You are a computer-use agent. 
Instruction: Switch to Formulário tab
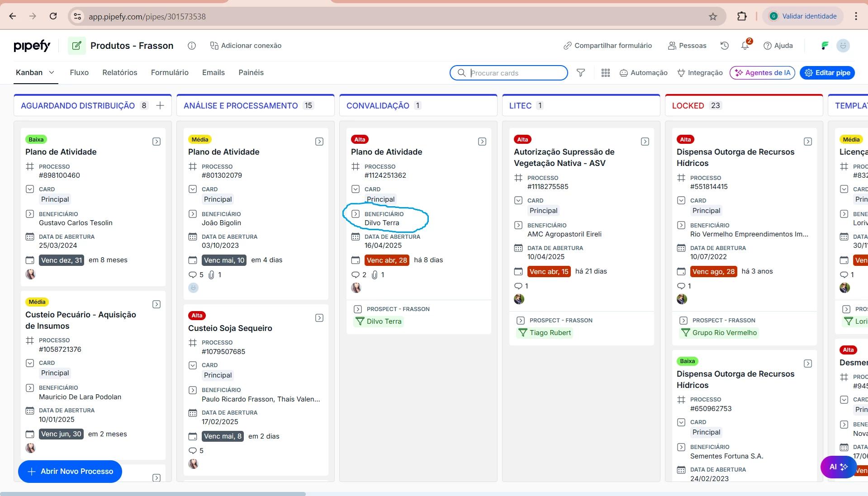pyautogui.click(x=170, y=72)
